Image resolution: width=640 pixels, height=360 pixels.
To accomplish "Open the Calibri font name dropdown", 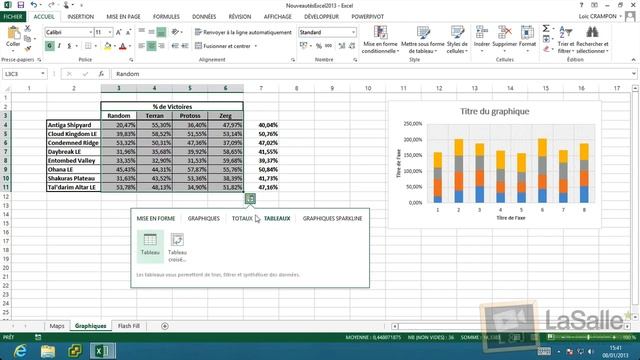I will tap(90, 32).
